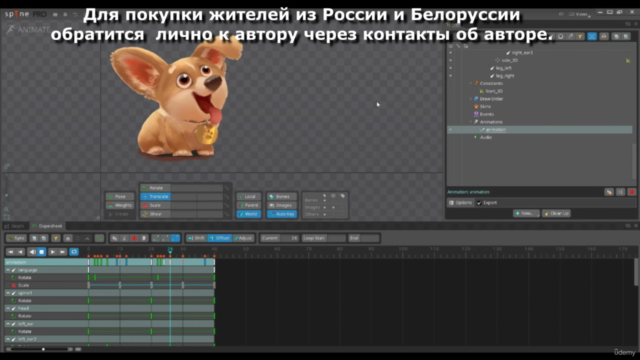Image resolution: width=640 pixels, height=360 pixels.
Task: Click the Animate mode button
Action: (28, 29)
